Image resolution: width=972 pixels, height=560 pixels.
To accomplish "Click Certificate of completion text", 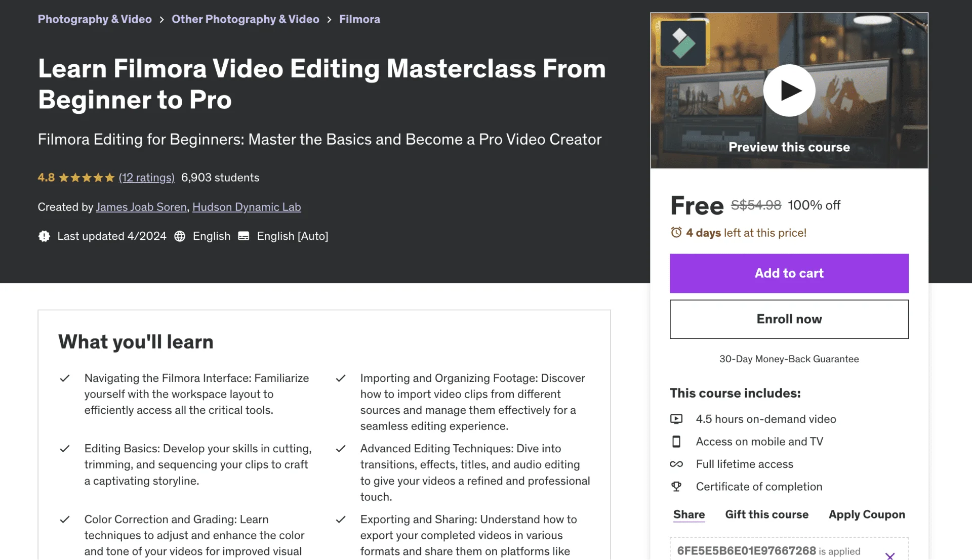I will pos(759,487).
